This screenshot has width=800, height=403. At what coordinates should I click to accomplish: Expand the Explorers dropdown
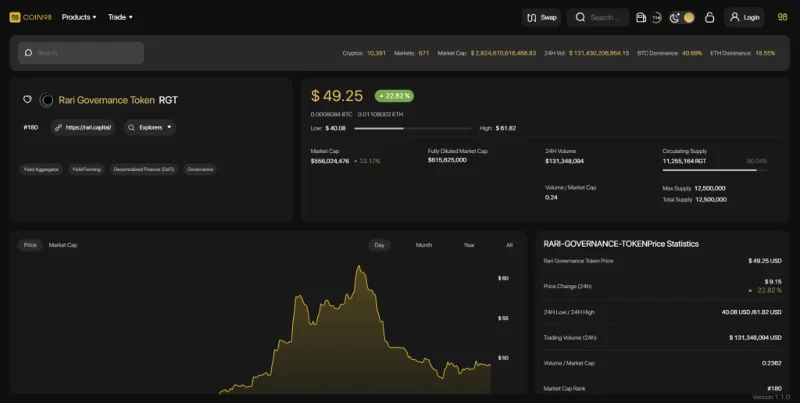pyautogui.click(x=149, y=128)
